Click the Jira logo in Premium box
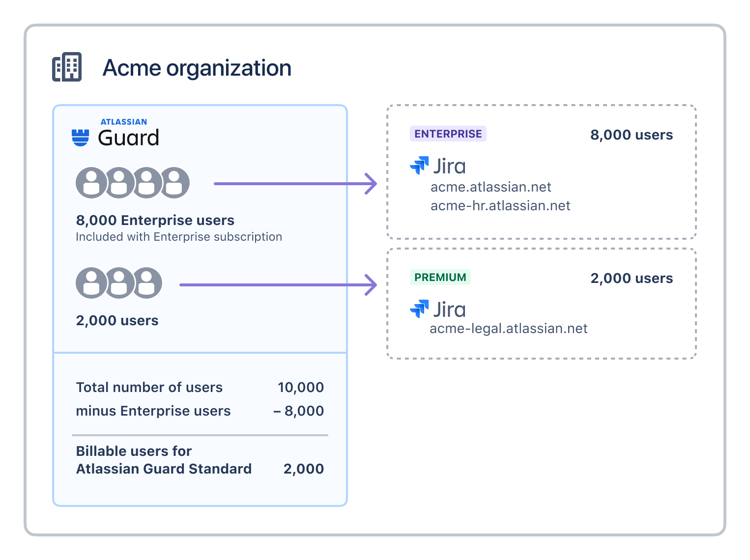The image size is (750, 560). [419, 309]
